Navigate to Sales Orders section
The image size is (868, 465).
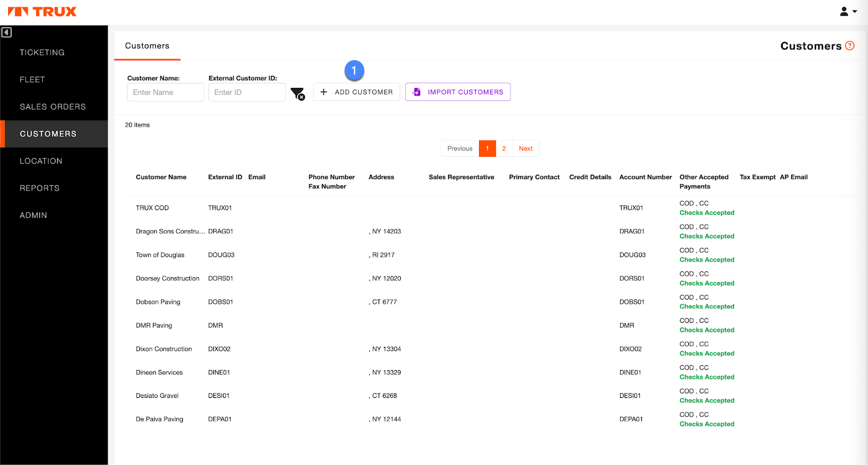(53, 107)
